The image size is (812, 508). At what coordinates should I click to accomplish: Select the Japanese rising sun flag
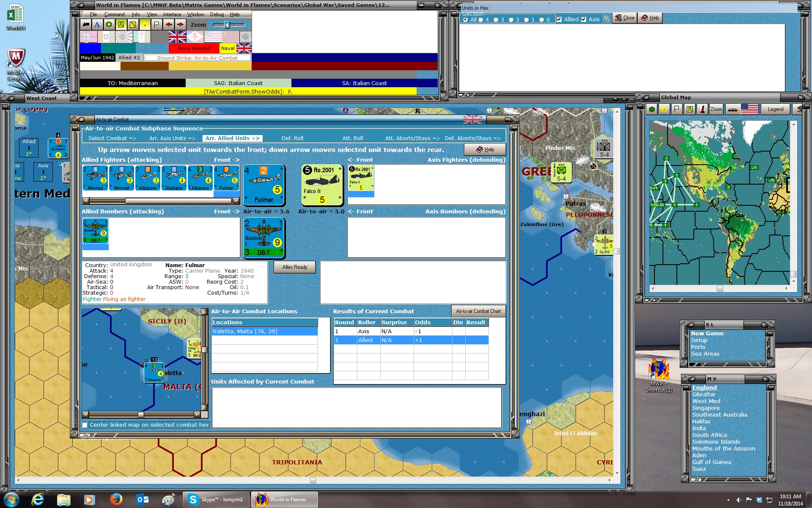pos(124,37)
